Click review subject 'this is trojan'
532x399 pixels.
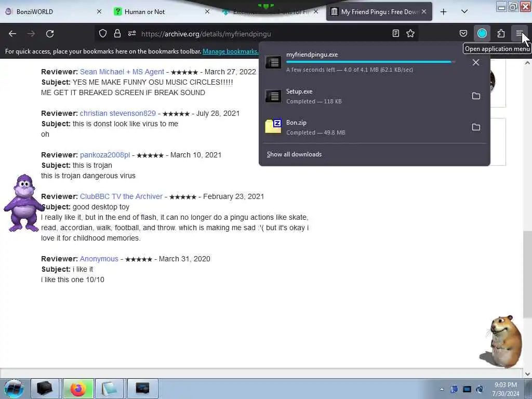(x=92, y=165)
